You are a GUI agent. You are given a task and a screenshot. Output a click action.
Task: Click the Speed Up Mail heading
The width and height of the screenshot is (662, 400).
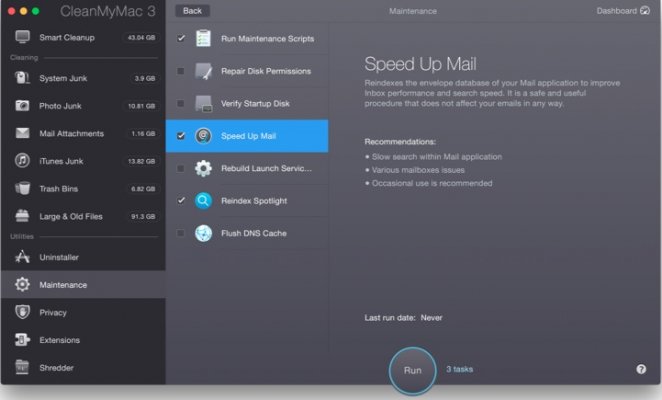(x=420, y=64)
